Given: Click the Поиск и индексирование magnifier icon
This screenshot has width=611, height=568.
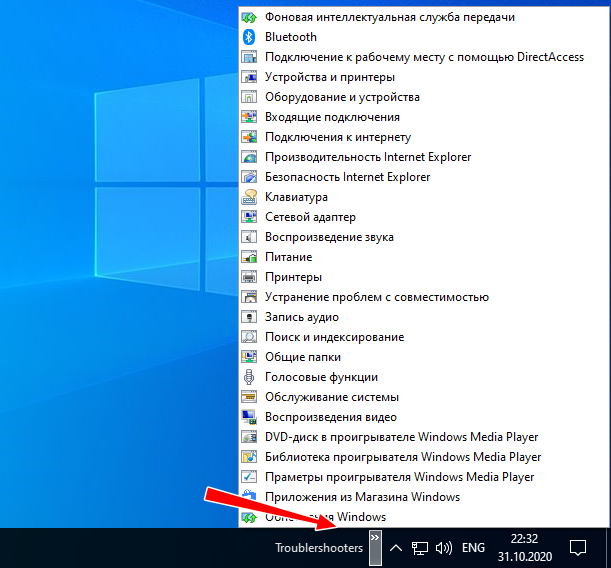Looking at the screenshot, I should pos(249,337).
